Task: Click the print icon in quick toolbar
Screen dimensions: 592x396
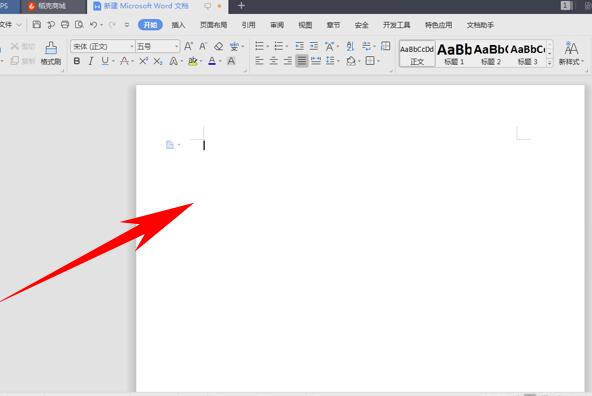Action: click(65, 25)
